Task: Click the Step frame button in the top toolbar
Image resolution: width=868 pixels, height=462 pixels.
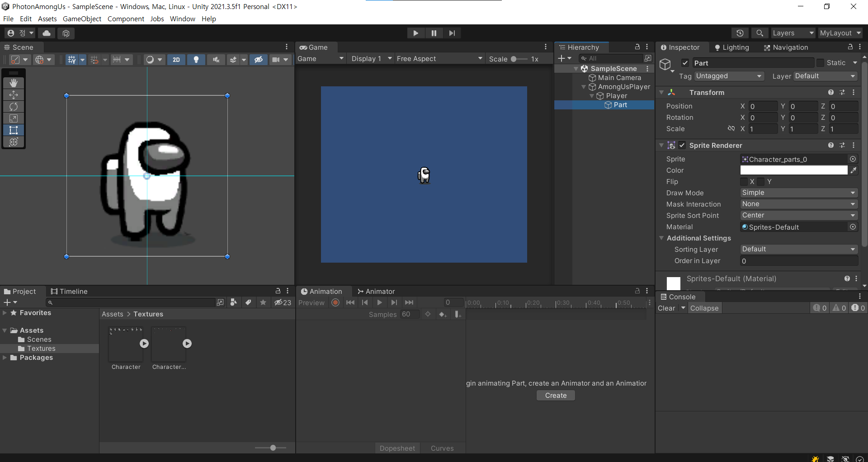Action: click(452, 33)
